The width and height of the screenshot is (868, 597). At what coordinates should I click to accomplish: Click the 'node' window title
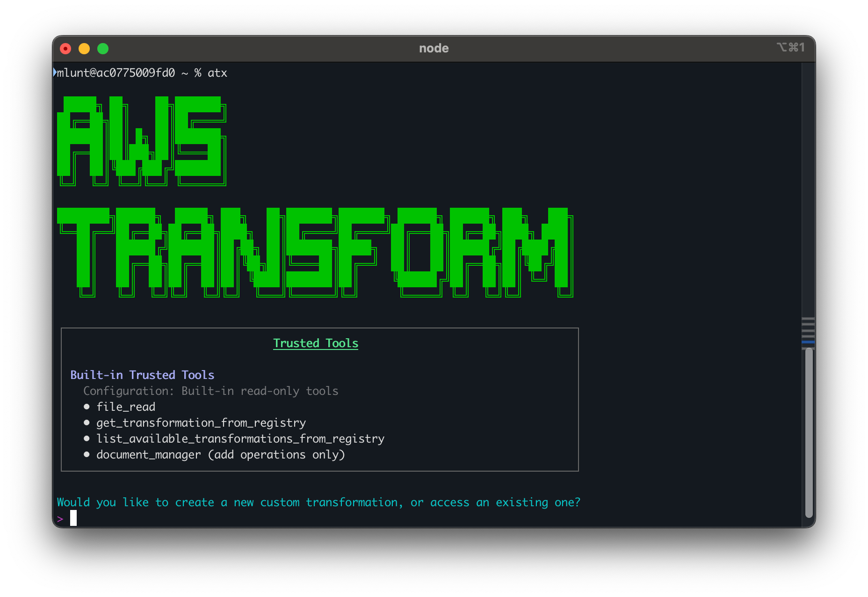[x=434, y=48]
